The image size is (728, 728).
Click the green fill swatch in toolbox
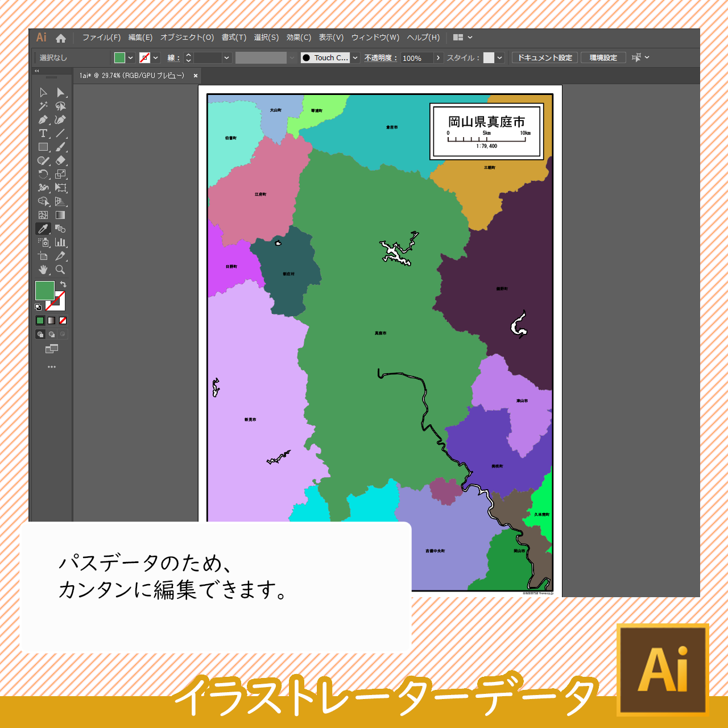pos(44,290)
